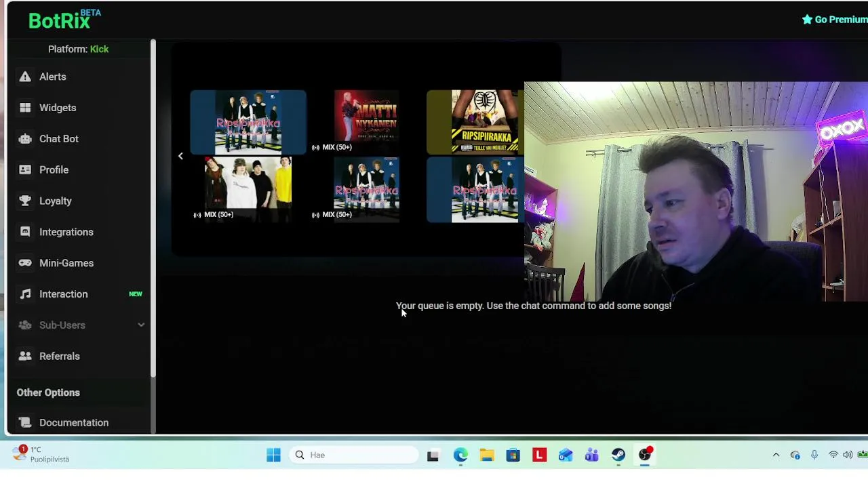Image resolution: width=868 pixels, height=488 pixels.
Task: Click the Documentation book icon
Action: tap(25, 422)
